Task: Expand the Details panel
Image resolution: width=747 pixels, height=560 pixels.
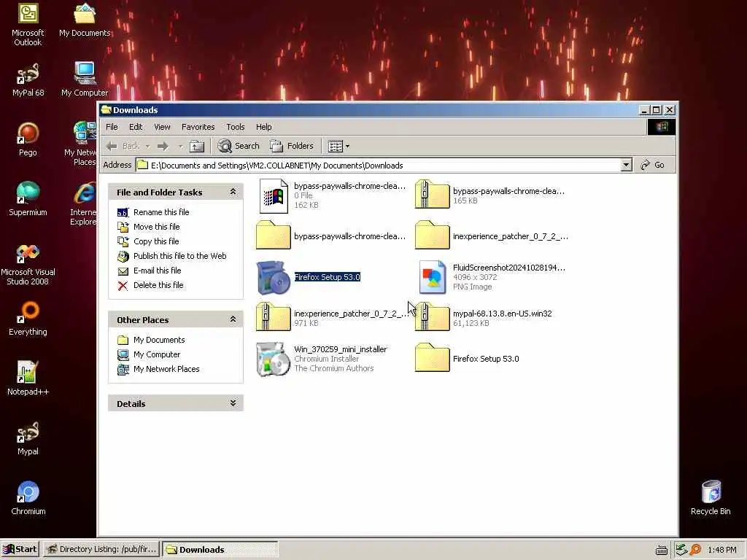Action: (233, 402)
